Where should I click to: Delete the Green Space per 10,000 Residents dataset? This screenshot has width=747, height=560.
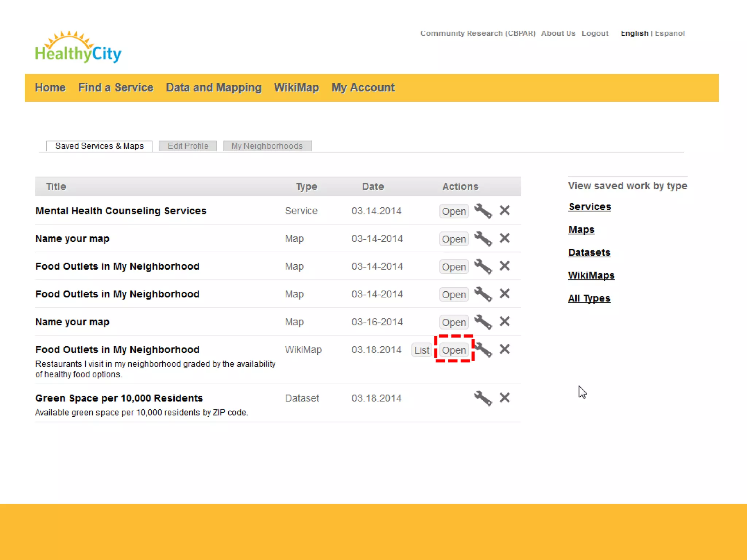[x=504, y=397]
